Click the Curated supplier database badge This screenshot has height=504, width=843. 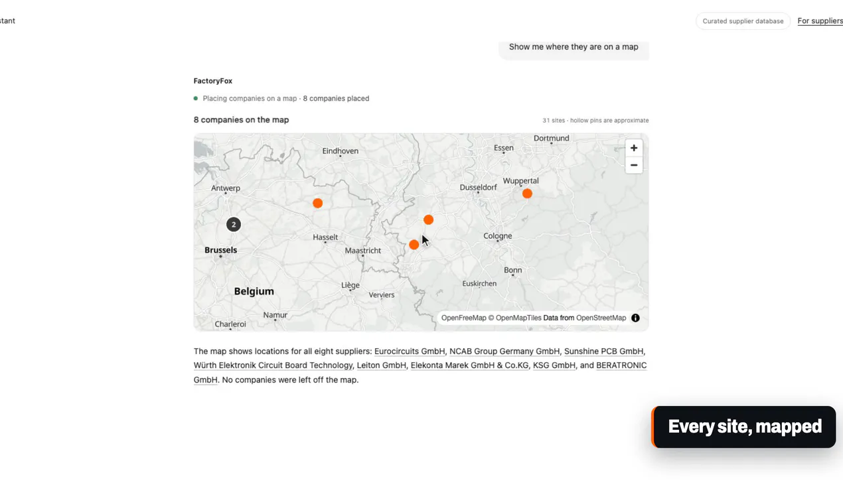coord(743,21)
